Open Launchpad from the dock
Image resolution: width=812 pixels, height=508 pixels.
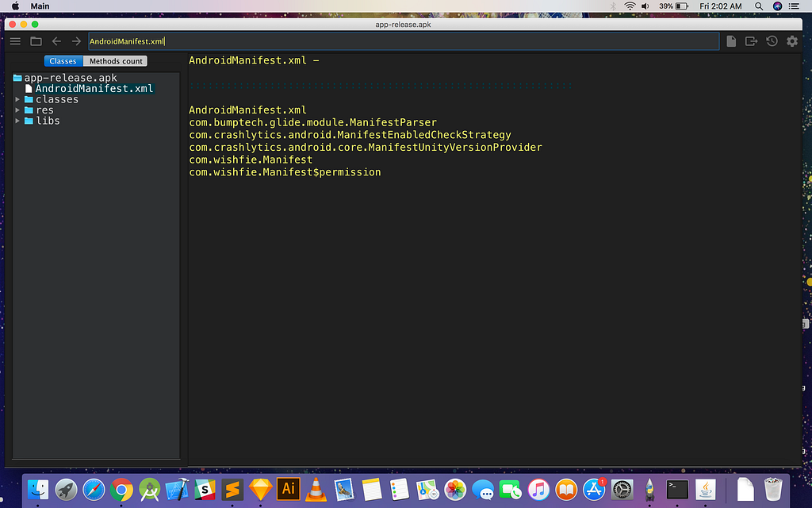coord(66,489)
